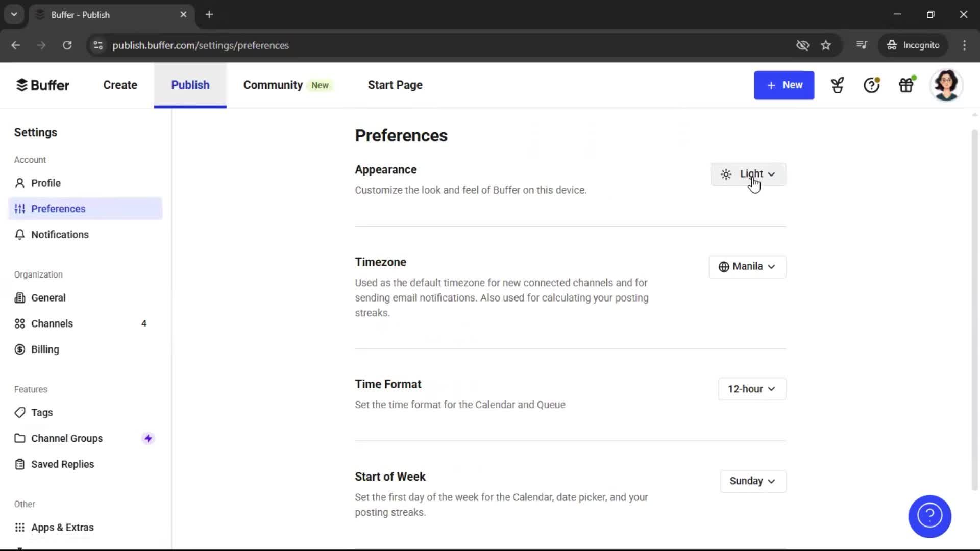Image resolution: width=980 pixels, height=551 pixels.
Task: Open the floating help bubble at bottom right
Action: click(929, 516)
